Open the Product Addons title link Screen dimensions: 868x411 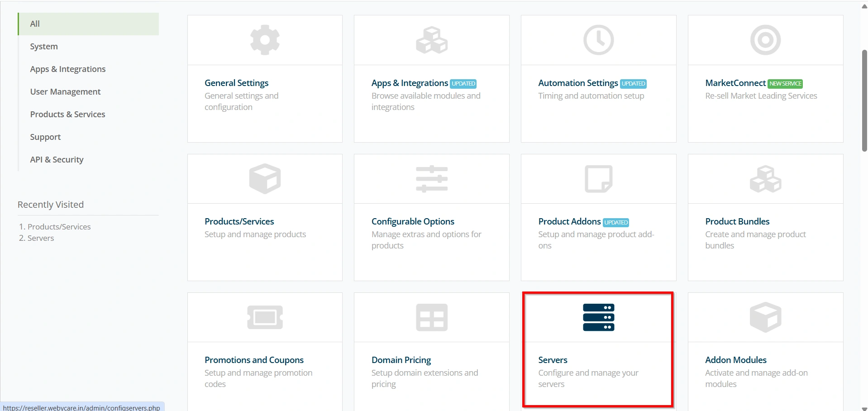569,221
